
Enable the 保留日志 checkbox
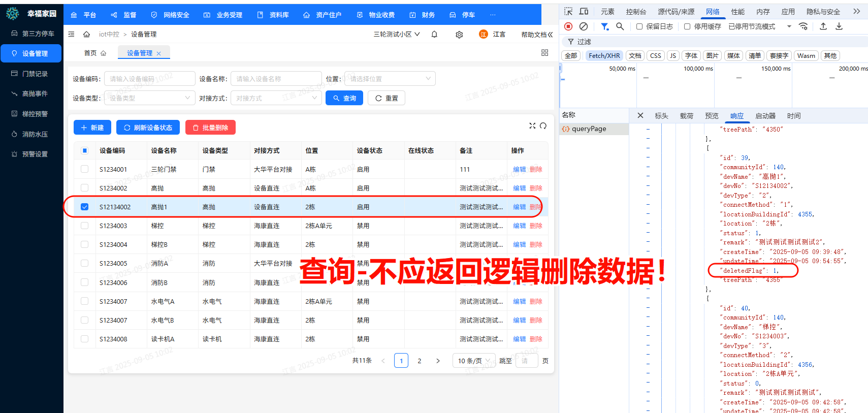click(639, 26)
